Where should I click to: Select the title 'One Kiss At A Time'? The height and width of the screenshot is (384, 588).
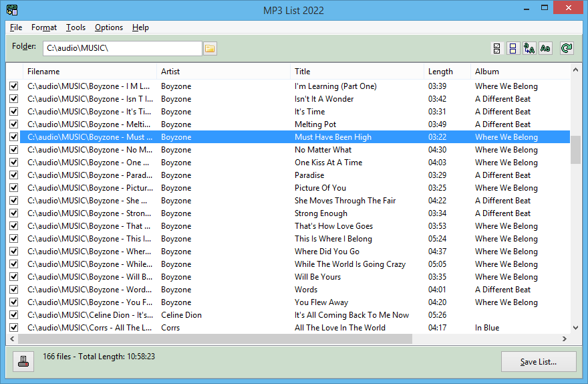point(329,163)
